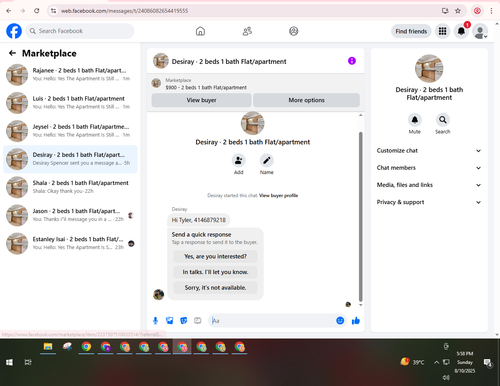Open Chrome's three-dot menu
Image resolution: width=500 pixels, height=386 pixels.
click(x=491, y=11)
